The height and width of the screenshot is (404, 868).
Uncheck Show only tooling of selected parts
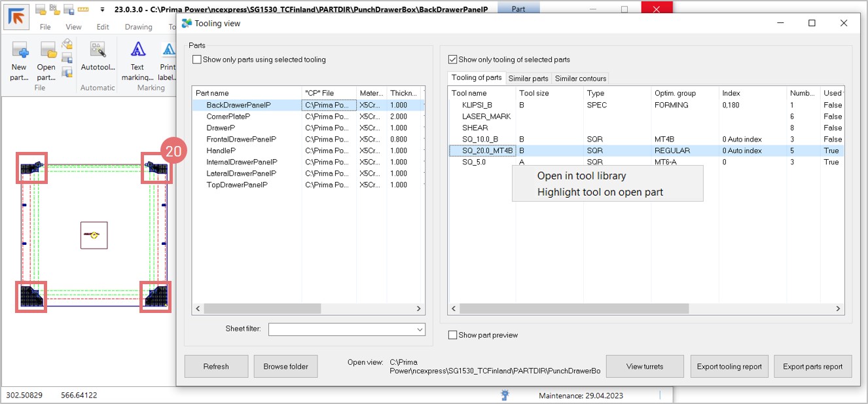(453, 60)
